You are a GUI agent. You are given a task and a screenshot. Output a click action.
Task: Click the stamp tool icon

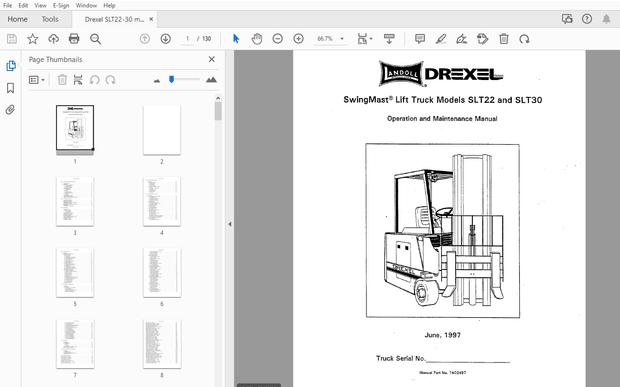[482, 39]
